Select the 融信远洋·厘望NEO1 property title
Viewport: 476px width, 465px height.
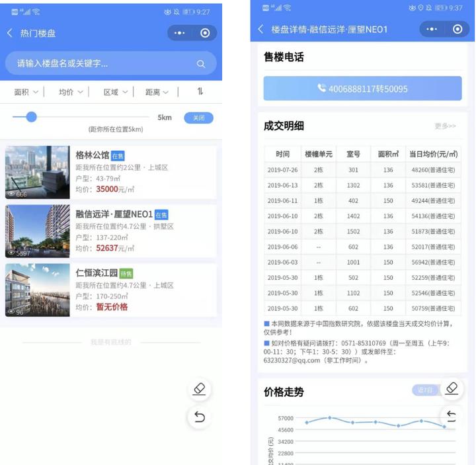click(114, 214)
